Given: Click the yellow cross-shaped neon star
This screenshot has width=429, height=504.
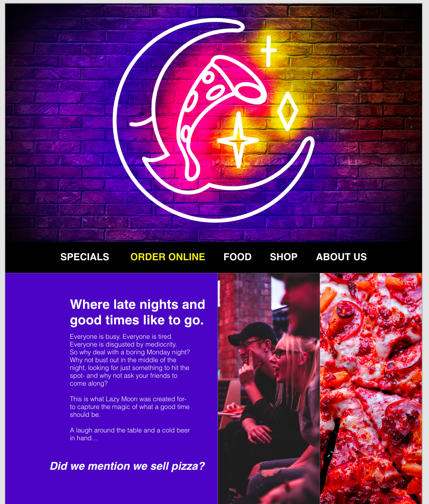Looking at the screenshot, I should coord(268,51).
